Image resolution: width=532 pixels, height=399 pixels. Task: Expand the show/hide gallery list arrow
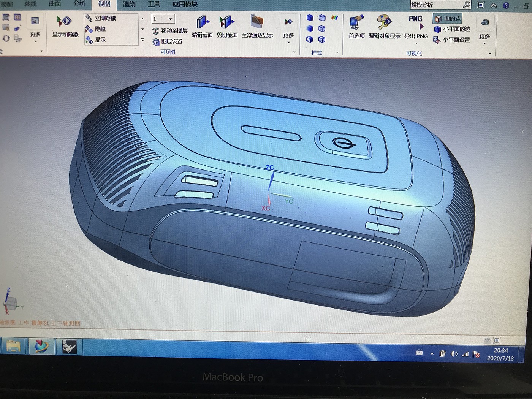pyautogui.click(x=143, y=40)
